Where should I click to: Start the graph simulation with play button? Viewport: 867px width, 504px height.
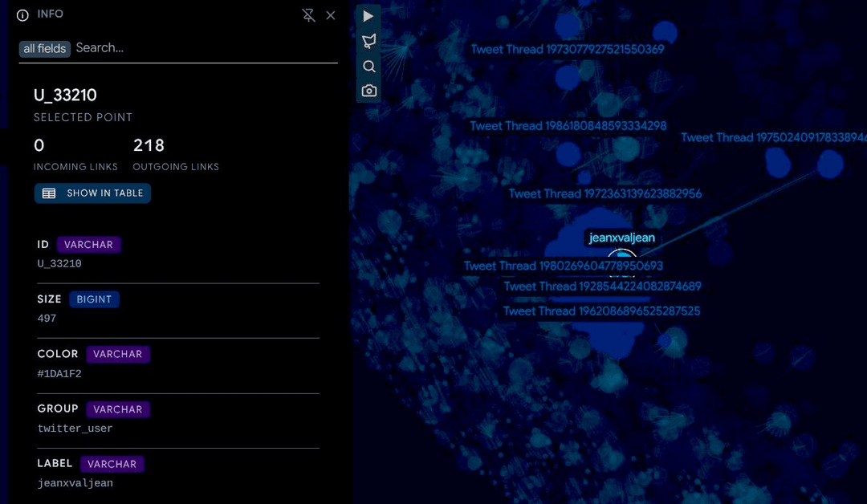coord(368,16)
